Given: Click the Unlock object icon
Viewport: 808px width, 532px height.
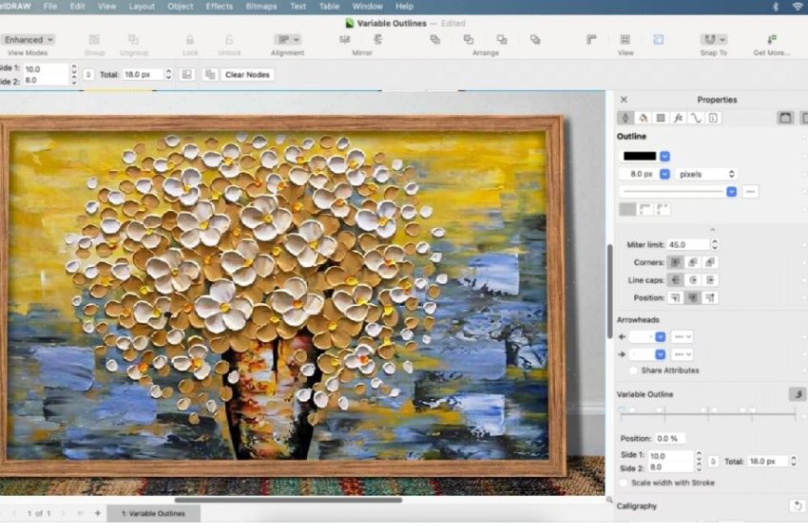Looking at the screenshot, I should pos(229,40).
